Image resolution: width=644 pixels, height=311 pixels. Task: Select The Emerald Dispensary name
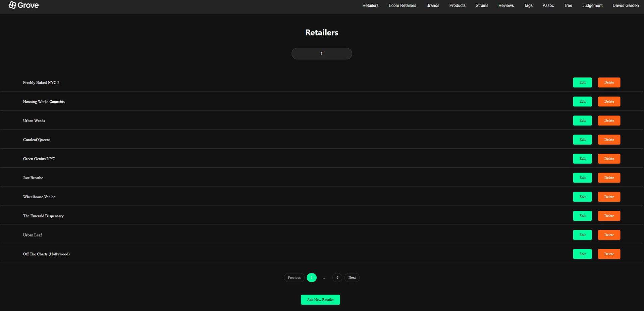pos(43,216)
